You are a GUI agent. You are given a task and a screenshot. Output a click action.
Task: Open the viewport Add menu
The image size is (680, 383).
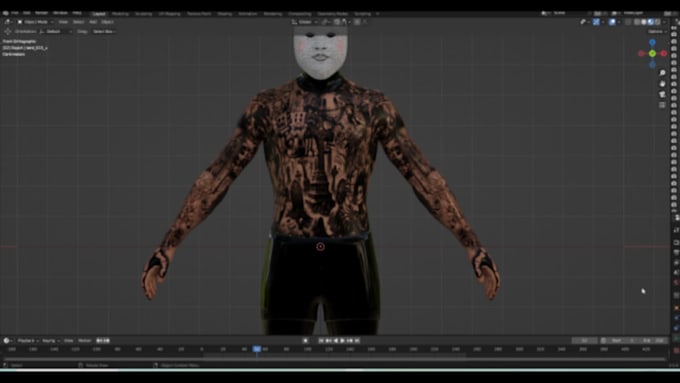click(x=93, y=22)
